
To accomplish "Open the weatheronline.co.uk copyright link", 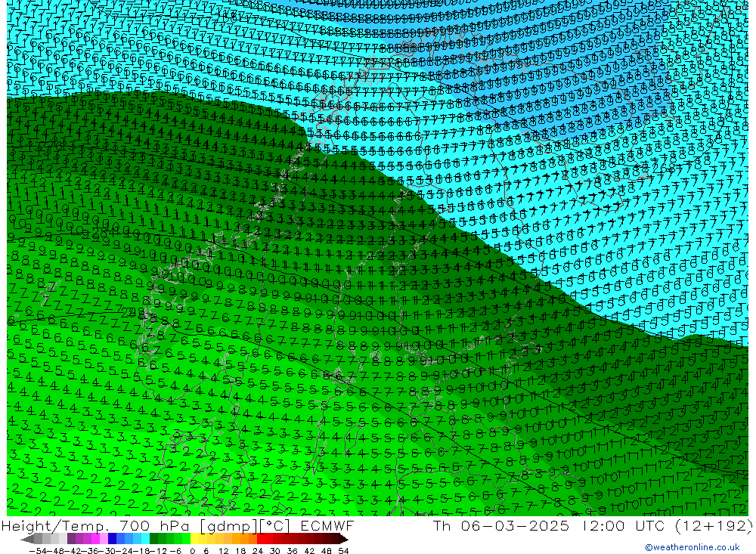I will [692, 547].
